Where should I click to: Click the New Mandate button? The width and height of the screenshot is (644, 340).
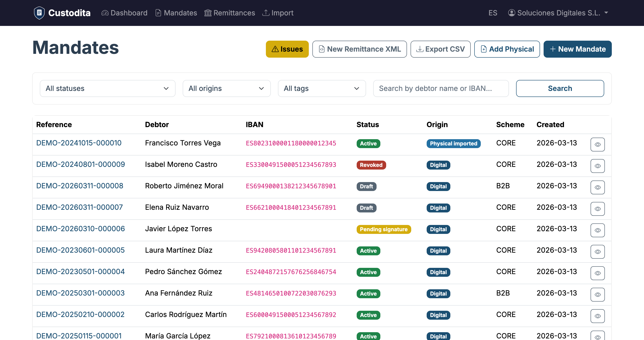(x=578, y=49)
